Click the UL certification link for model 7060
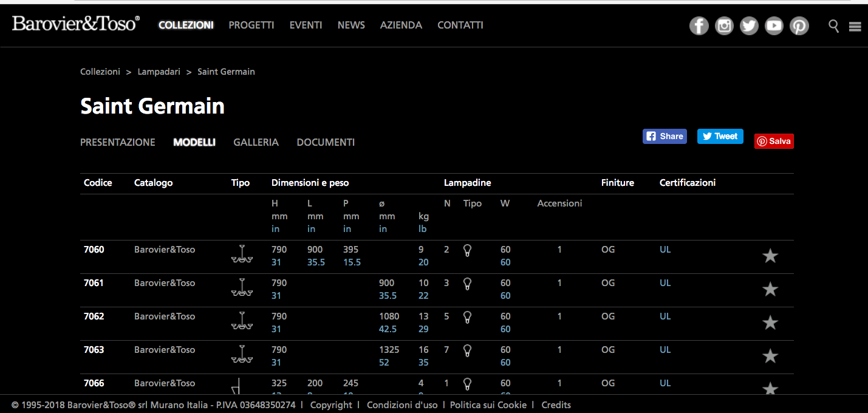The image size is (868, 413). [665, 250]
